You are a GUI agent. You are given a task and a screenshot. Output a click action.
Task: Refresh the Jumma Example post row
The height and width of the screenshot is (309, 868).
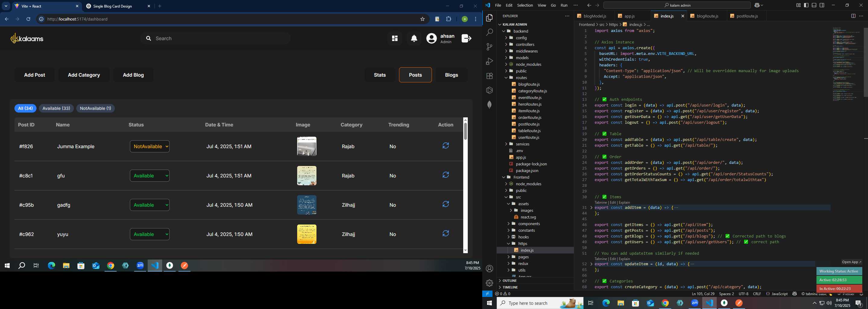coord(445,146)
